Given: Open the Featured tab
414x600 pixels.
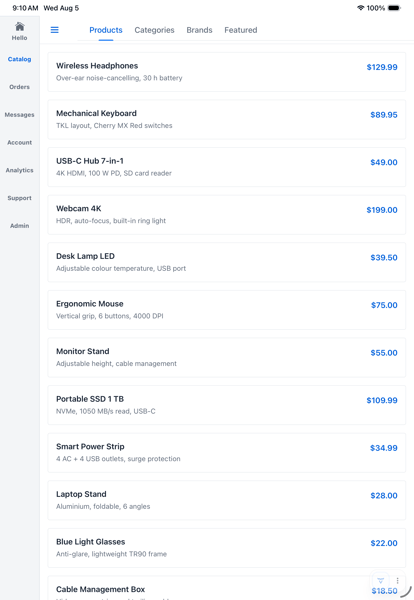Looking at the screenshot, I should (241, 30).
